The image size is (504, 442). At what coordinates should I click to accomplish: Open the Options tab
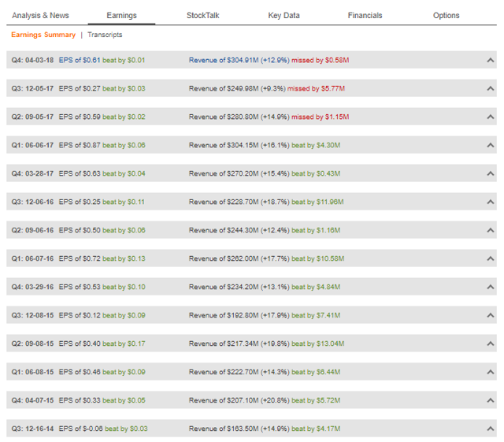pos(447,16)
